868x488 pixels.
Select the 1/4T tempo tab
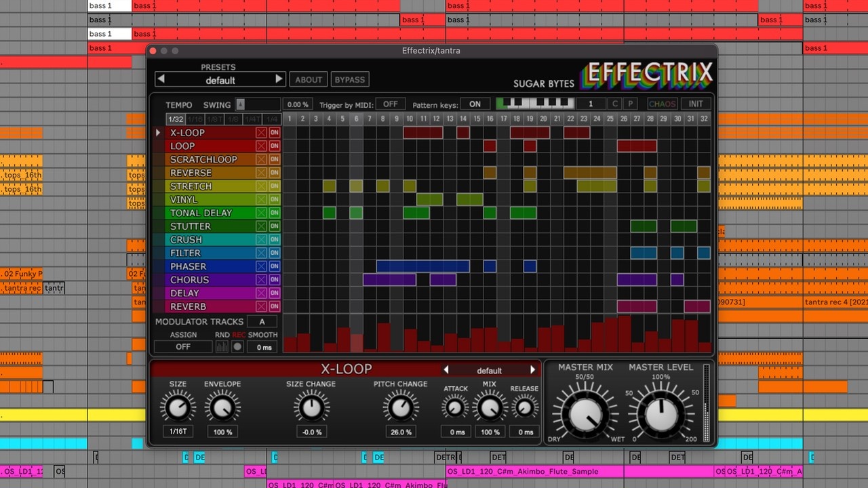pos(253,119)
